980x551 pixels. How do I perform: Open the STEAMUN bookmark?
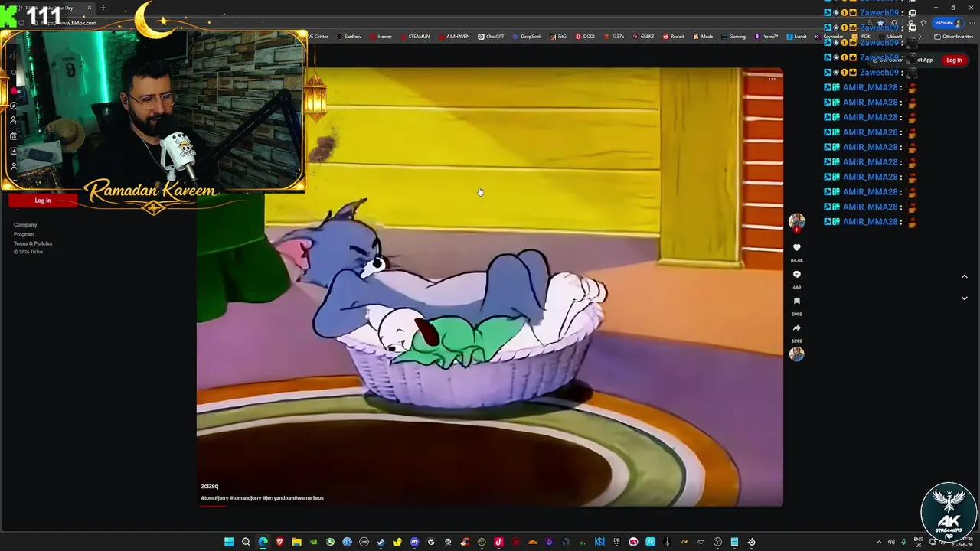click(414, 37)
